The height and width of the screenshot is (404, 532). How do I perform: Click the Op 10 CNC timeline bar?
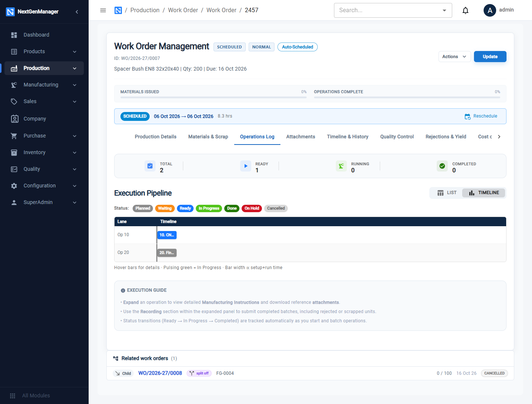click(167, 235)
